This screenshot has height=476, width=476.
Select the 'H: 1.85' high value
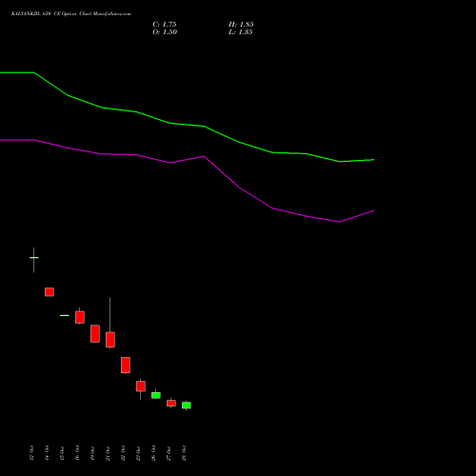coord(241,25)
